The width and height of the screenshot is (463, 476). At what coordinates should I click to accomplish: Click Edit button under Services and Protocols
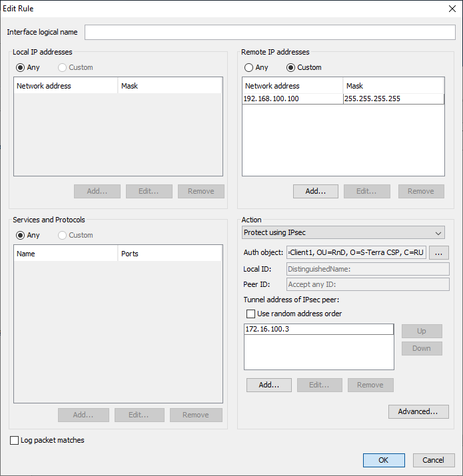139,415
